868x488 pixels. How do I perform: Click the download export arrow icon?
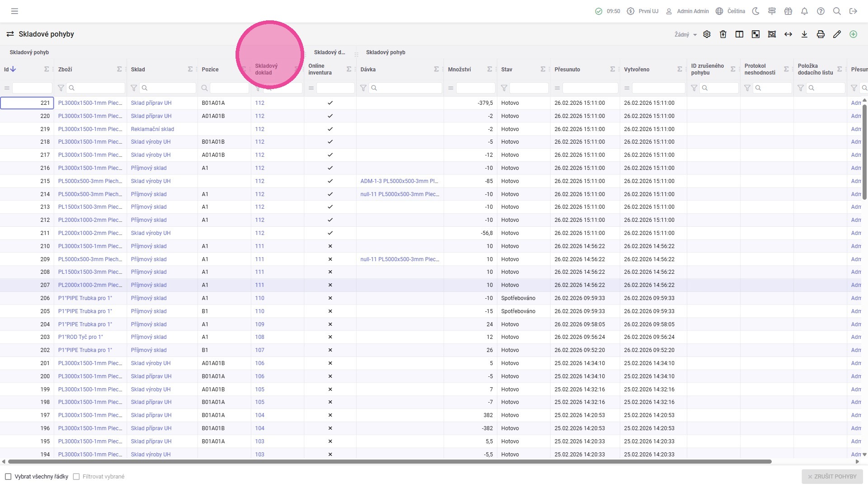pos(804,34)
